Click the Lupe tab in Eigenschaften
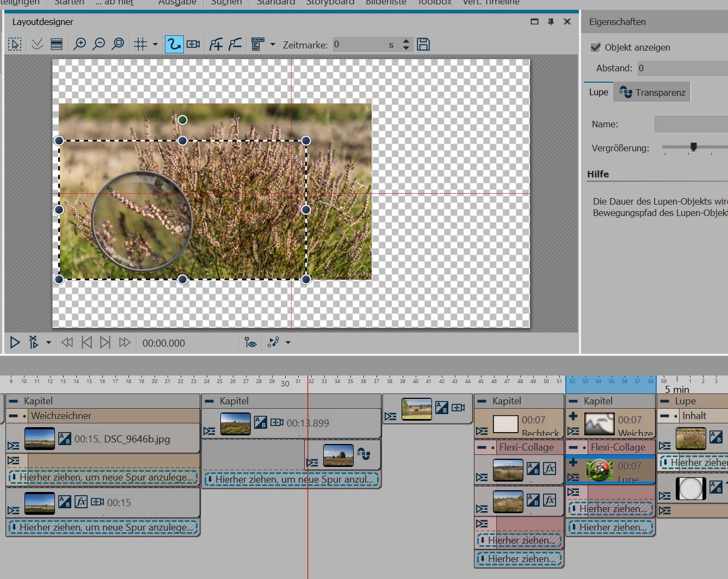Screen dimensions: 728x579 [599, 93]
